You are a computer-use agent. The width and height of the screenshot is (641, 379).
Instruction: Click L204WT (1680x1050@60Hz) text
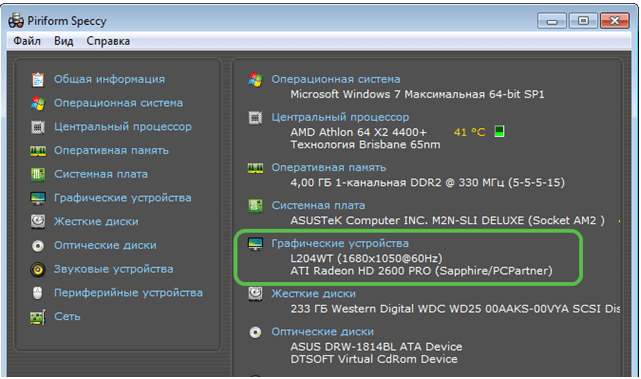point(366,258)
